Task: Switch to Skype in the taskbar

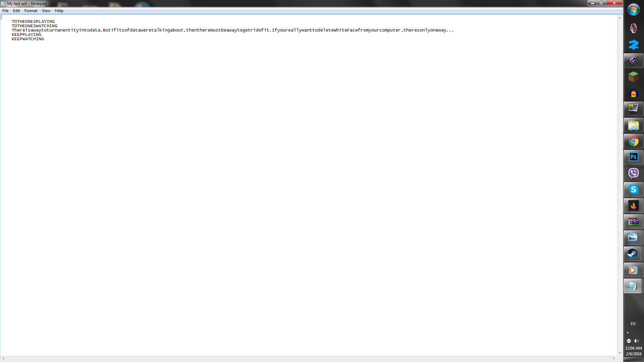Action: coord(633,189)
